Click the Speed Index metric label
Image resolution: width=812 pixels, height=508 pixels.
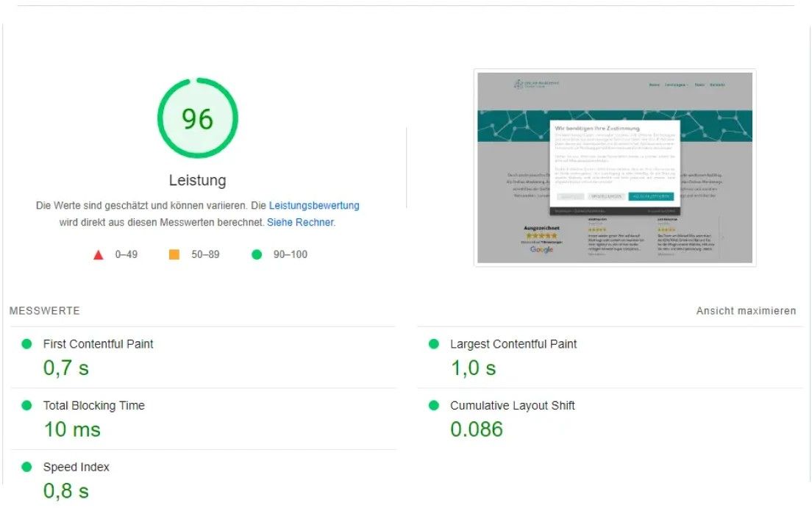[76, 467]
